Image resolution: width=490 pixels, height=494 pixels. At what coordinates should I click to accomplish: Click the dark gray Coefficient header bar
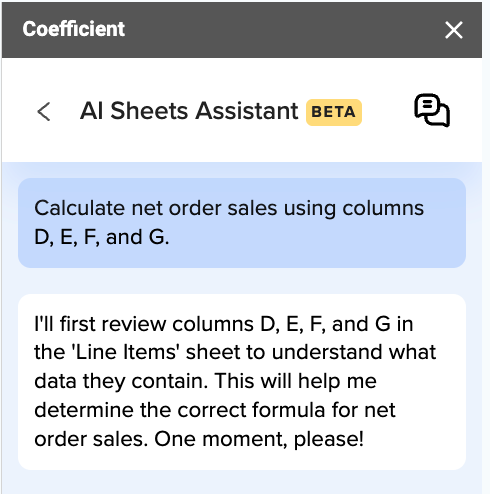tap(242, 30)
